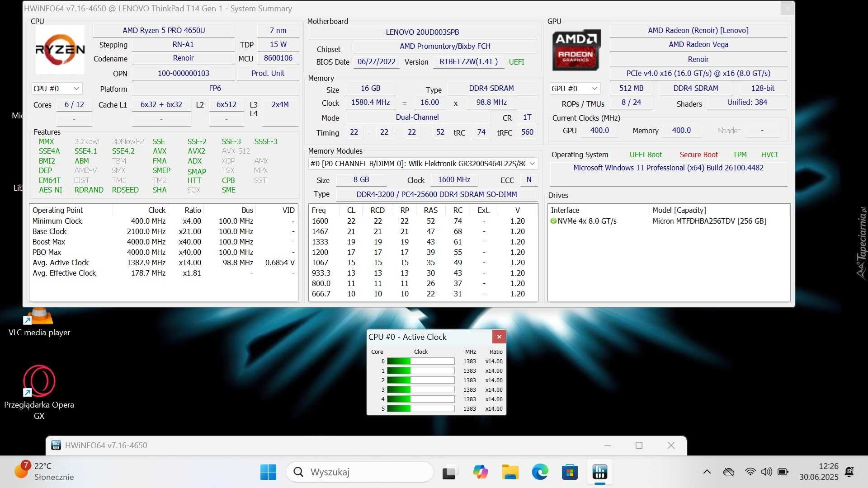Image resolution: width=868 pixels, height=488 pixels.
Task: Show hidden system tray icons chevron
Action: (707, 472)
